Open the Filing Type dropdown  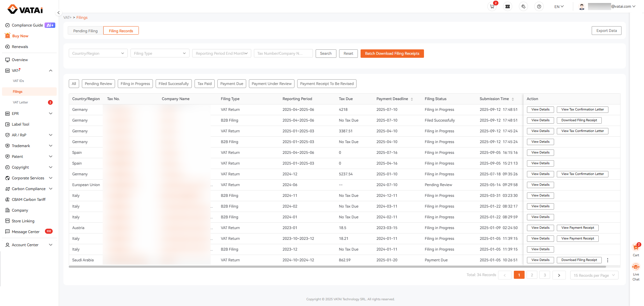160,53
